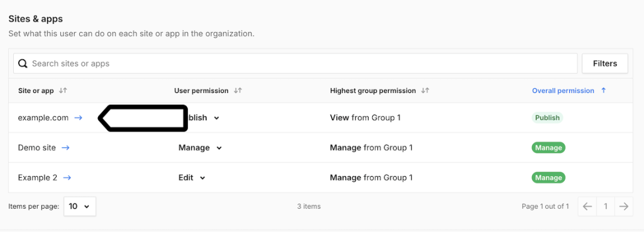Open Demo site via its arrow icon

[x=65, y=148]
